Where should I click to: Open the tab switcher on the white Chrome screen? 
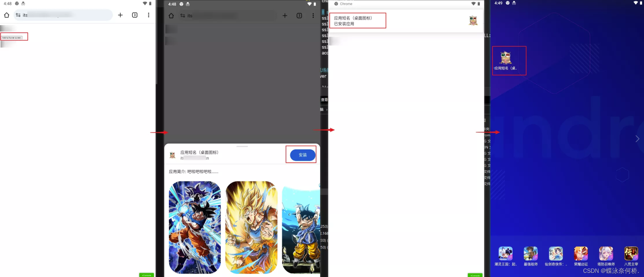click(135, 15)
